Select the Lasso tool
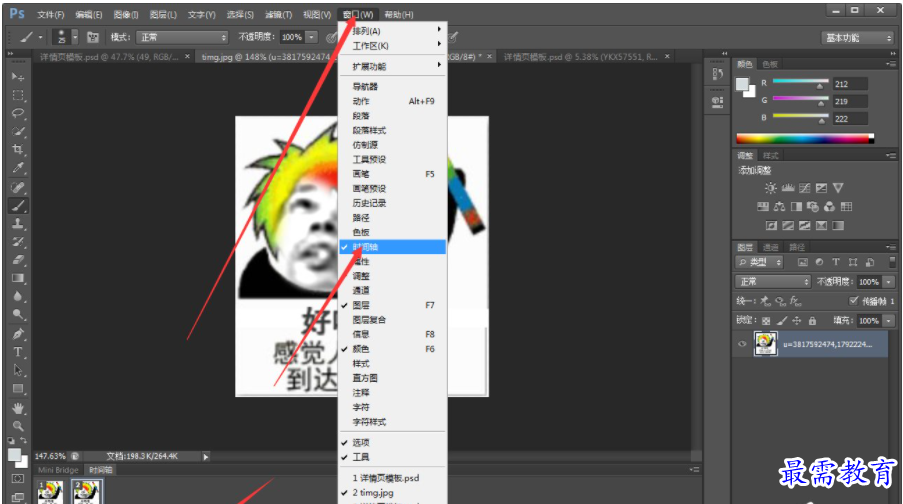The width and height of the screenshot is (903, 504). (18, 113)
